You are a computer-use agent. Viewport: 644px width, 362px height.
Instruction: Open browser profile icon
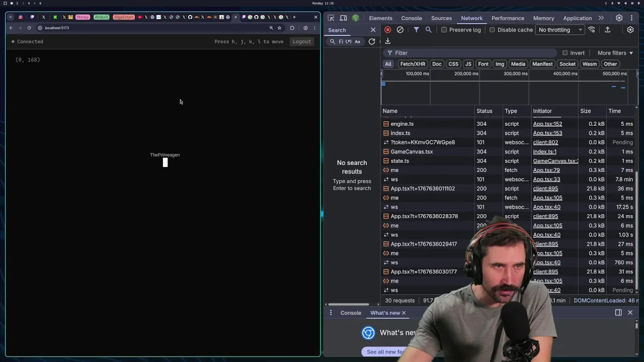point(305,28)
